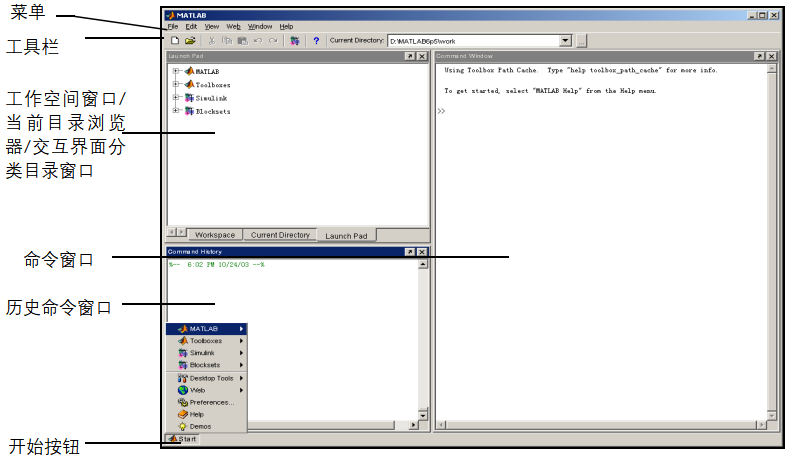Click up arrow of Command Window scrollbar
This screenshot has height=456, width=795.
(x=772, y=69)
